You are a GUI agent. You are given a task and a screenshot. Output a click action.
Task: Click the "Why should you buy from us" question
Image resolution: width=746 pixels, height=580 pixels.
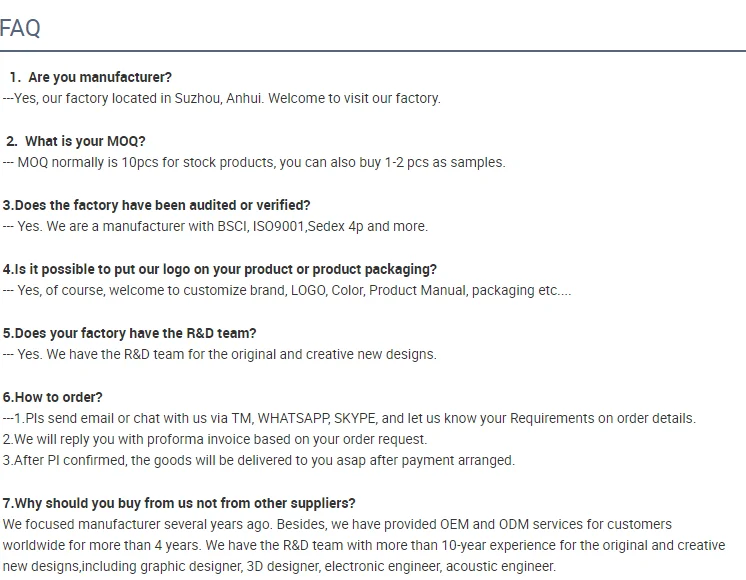pos(179,503)
